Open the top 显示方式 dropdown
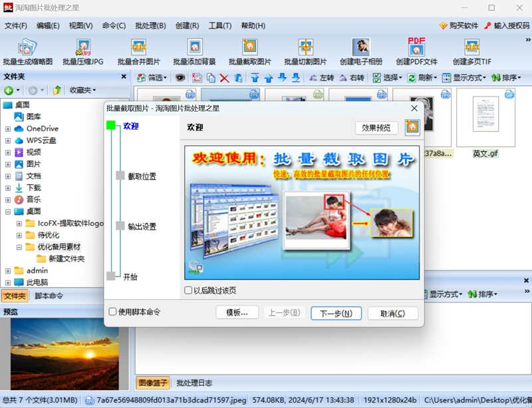 click(x=464, y=78)
